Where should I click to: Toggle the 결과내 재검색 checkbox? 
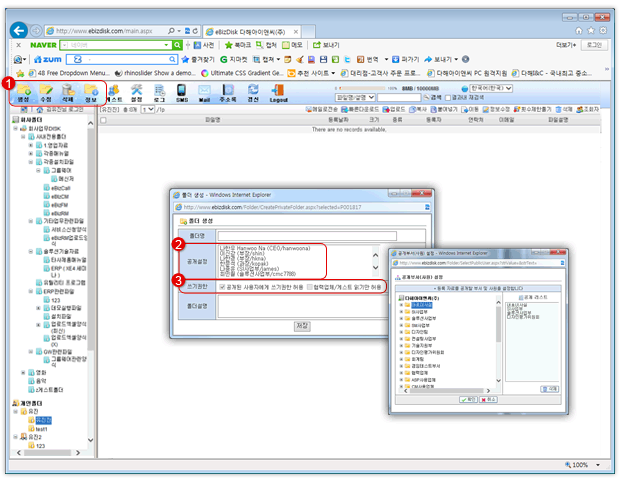(448, 97)
